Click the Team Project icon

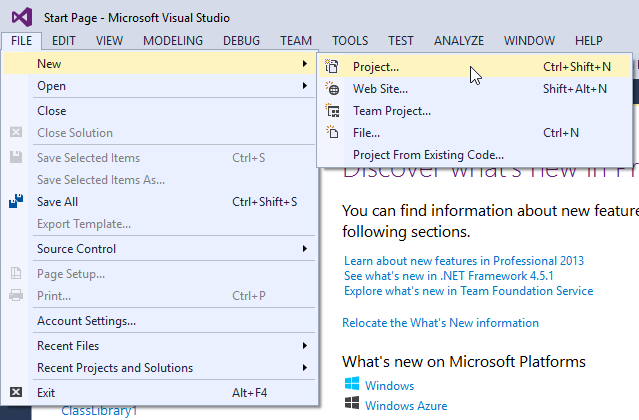(x=332, y=110)
